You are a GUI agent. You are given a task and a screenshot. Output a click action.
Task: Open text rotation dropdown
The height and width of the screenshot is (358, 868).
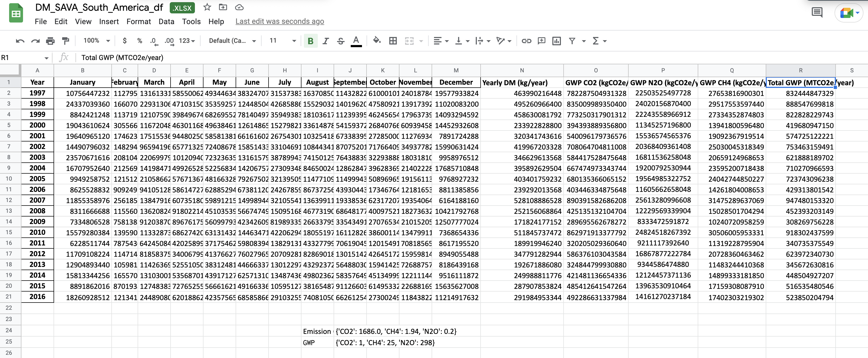coord(504,41)
